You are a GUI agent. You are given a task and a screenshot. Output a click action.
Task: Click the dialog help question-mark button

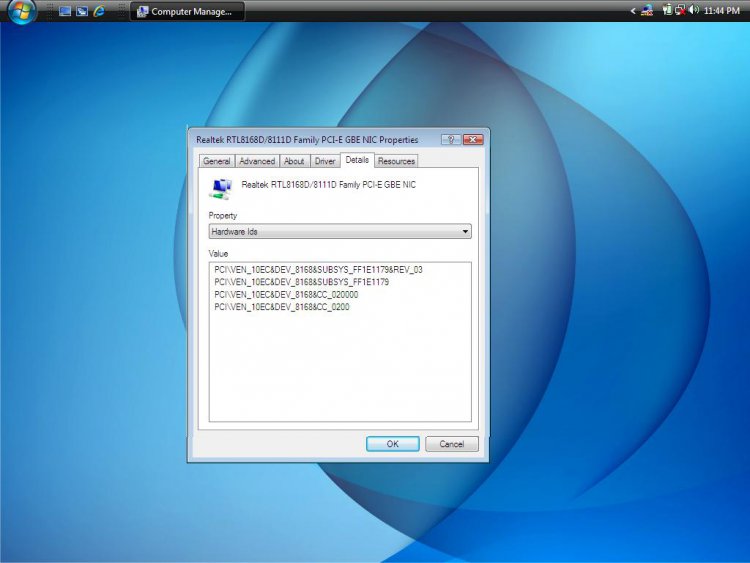[451, 139]
